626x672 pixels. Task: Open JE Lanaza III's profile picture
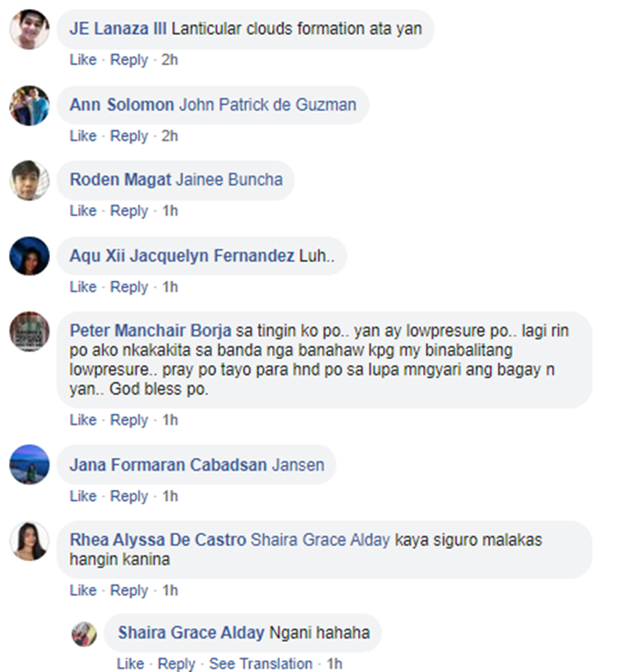(29, 29)
